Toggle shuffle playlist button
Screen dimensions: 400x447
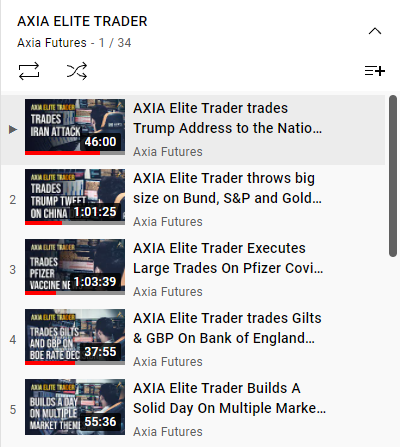(x=77, y=71)
